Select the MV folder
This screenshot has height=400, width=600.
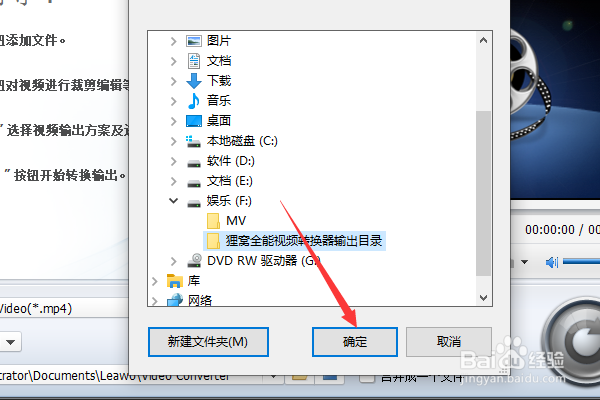226,221
